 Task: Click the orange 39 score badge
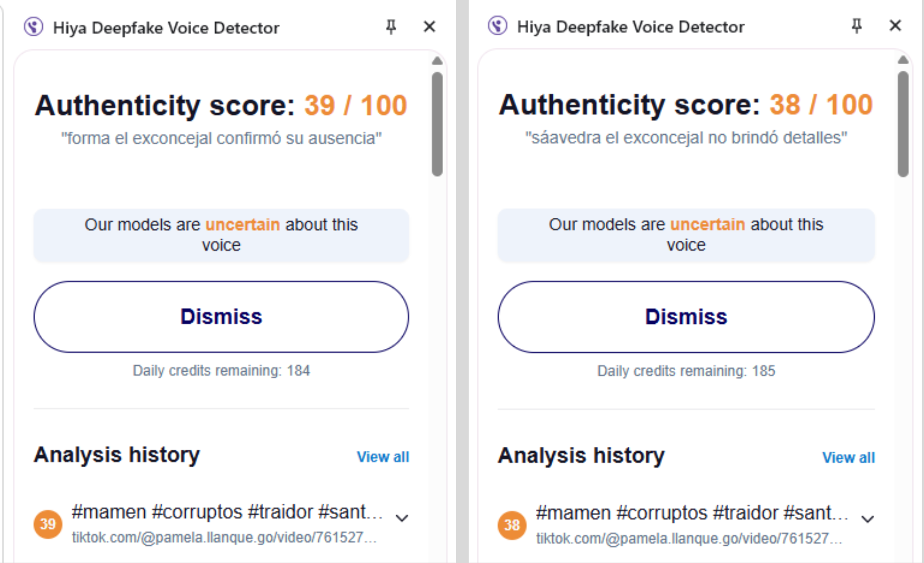pos(48,524)
